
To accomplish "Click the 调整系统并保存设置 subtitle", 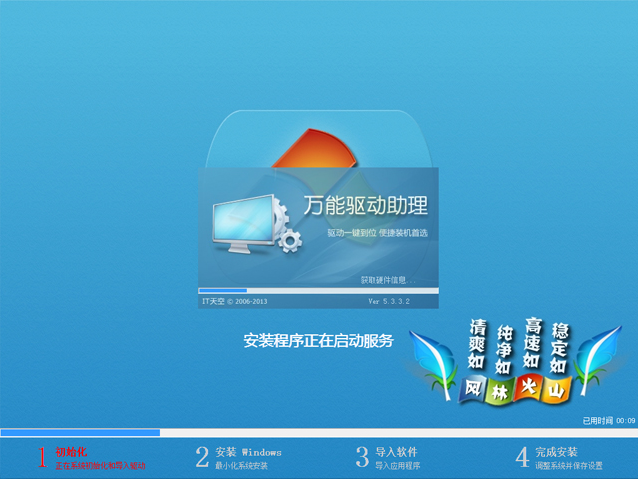I will point(569,466).
